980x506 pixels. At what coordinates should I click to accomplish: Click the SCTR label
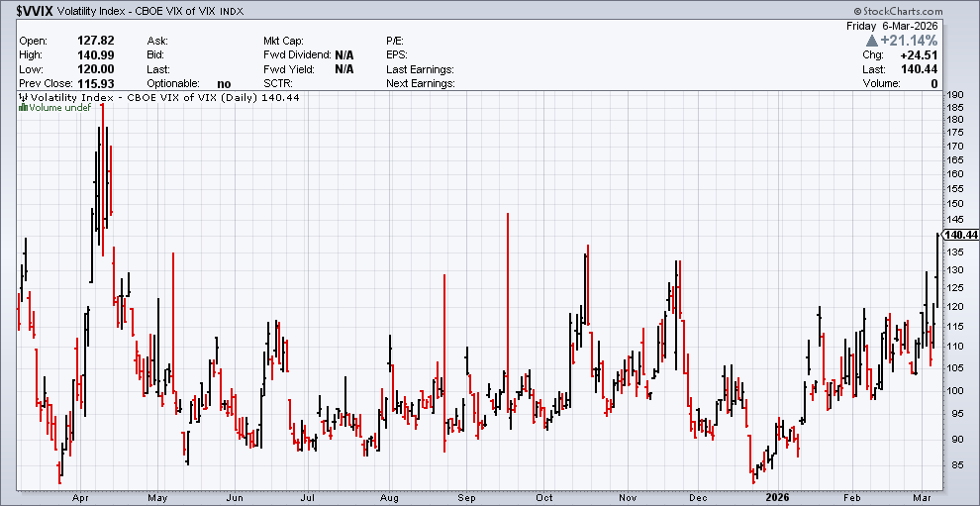[279, 84]
